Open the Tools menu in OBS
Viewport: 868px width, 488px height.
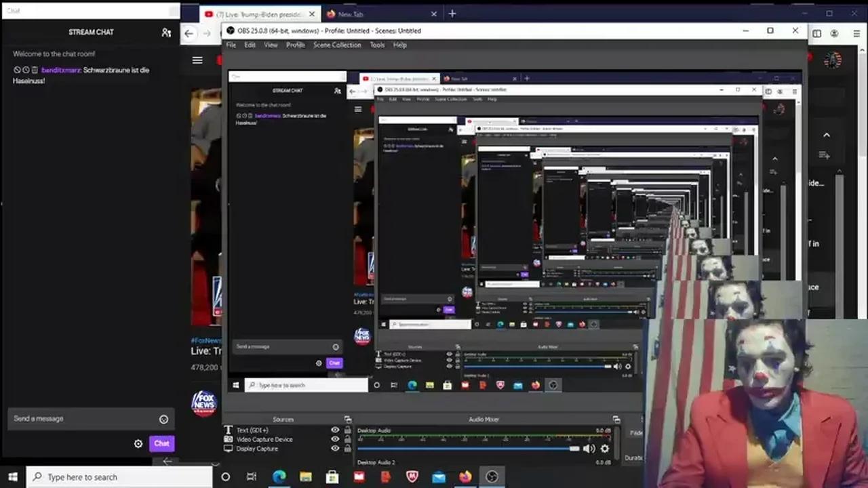[377, 45]
